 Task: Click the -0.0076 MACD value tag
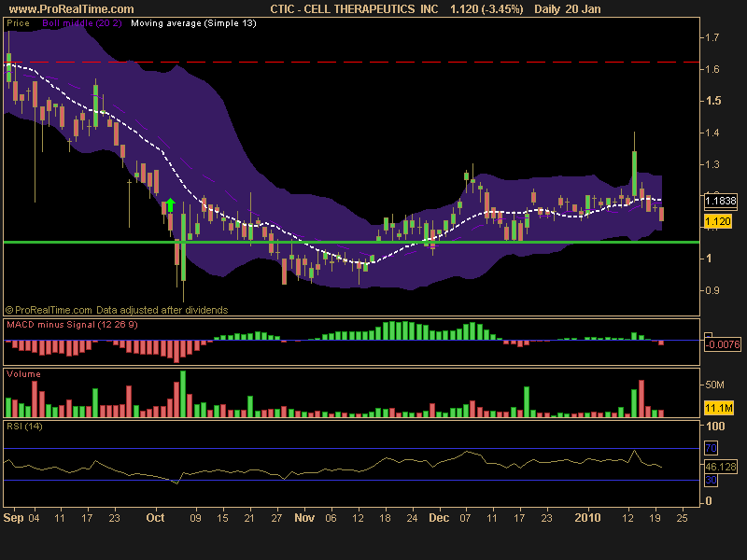coord(723,344)
